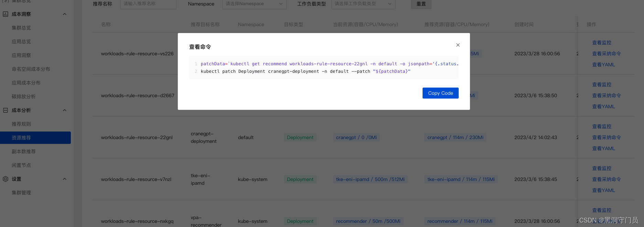Click the 创建时间 column header
644x227 pixels.
tap(524, 24)
